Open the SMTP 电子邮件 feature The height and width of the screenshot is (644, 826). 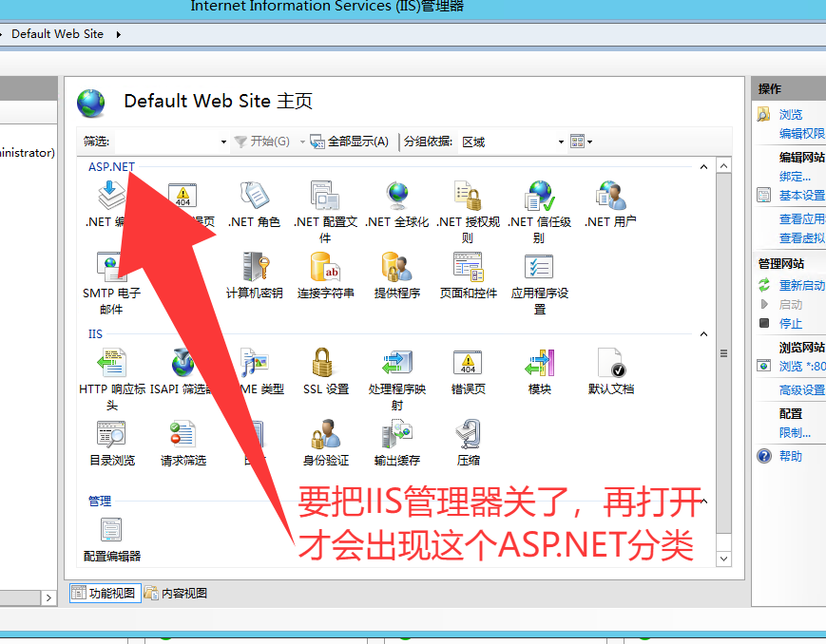pos(111,283)
